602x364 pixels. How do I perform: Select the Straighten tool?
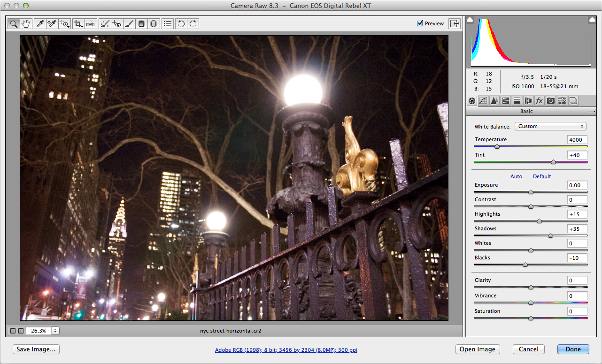click(x=90, y=23)
